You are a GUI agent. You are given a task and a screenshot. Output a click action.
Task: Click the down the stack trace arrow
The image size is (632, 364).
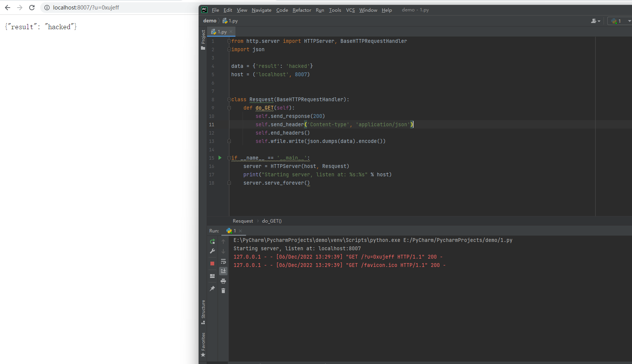point(223,251)
